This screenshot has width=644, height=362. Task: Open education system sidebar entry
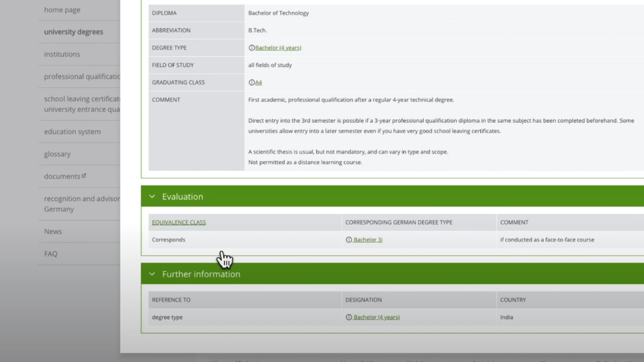pos(72,132)
